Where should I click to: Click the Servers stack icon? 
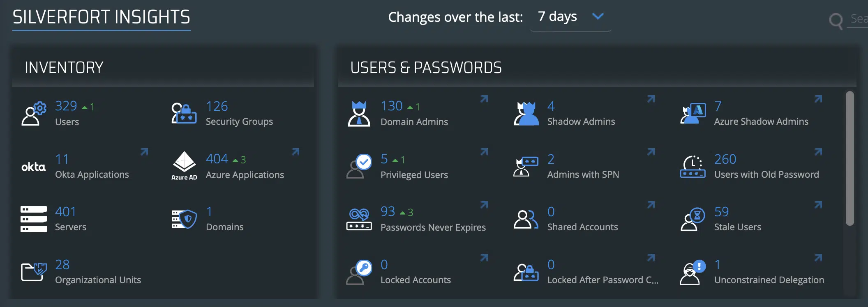(x=33, y=219)
